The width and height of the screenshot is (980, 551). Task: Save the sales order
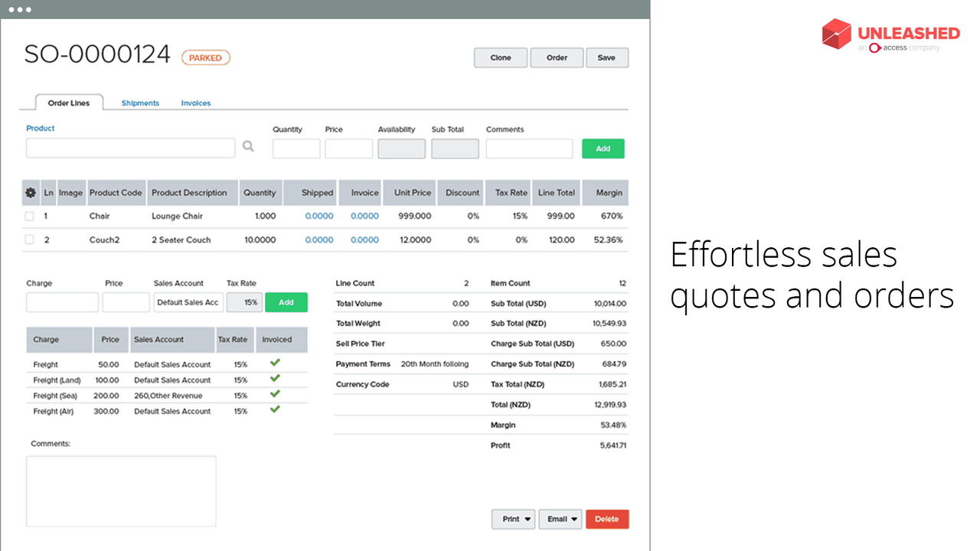(x=607, y=57)
